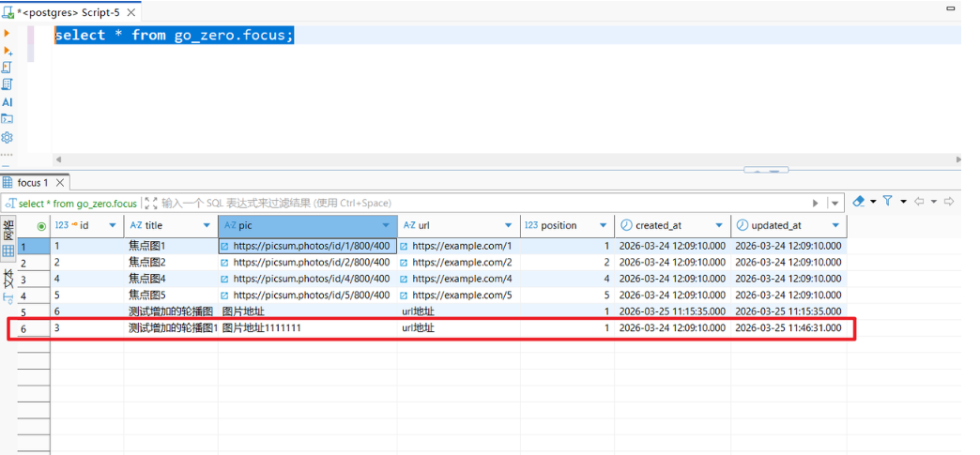Close the focus 1 result tab
The width and height of the screenshot is (980, 455).
(x=60, y=183)
